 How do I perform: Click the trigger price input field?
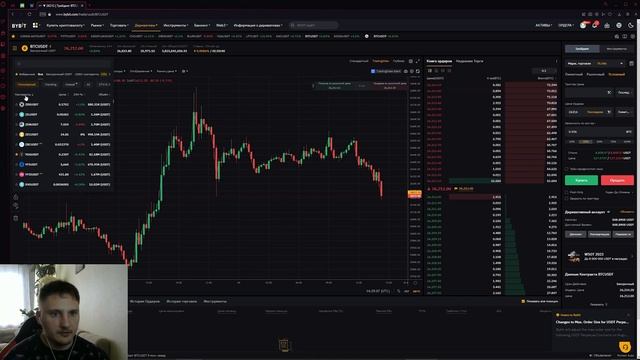[x=589, y=93]
